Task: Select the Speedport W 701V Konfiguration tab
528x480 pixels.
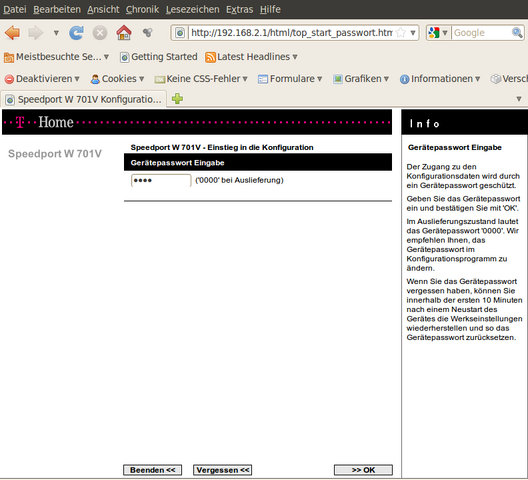Action: click(84, 99)
